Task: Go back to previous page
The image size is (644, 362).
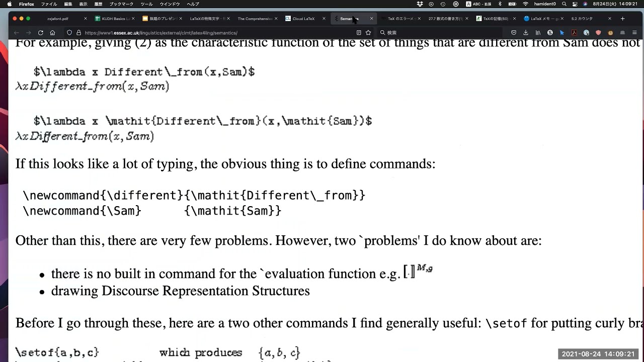Action: point(16,33)
